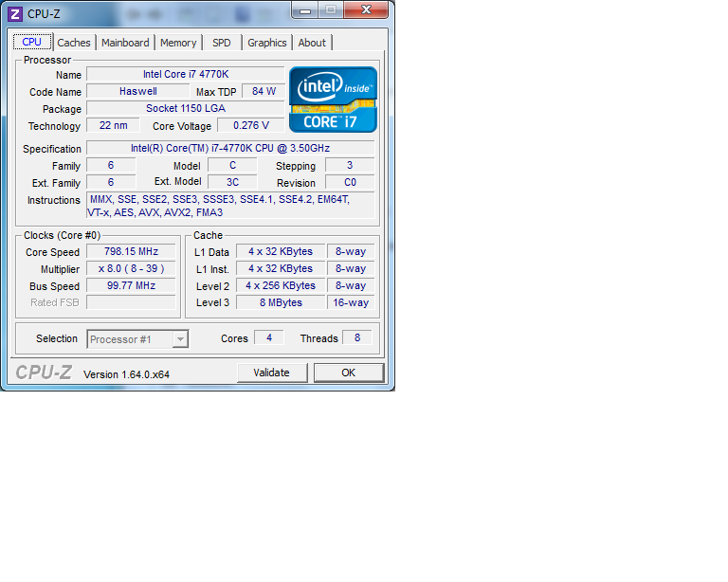The image size is (728, 582).
Task: Click the Max TDP value 84 W
Action: click(x=264, y=91)
